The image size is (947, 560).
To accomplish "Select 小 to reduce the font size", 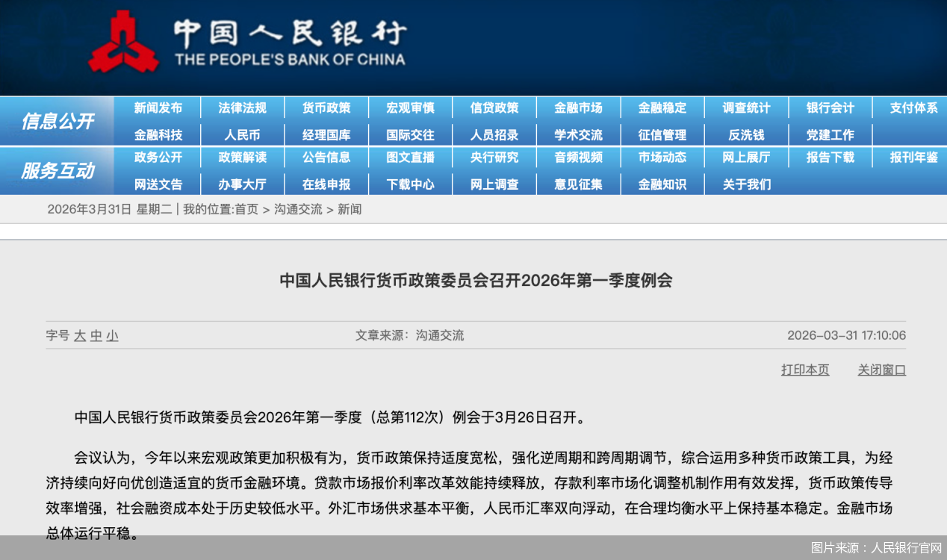I will click(111, 336).
